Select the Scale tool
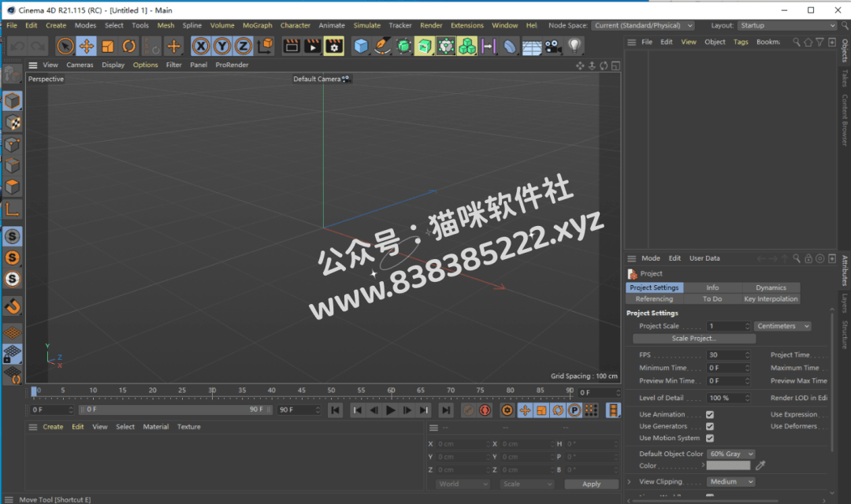The height and width of the screenshot is (504, 851). click(x=107, y=46)
